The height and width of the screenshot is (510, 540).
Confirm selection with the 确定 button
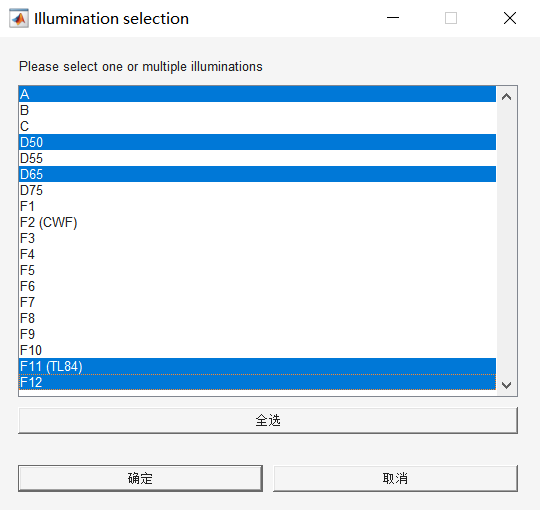(x=140, y=478)
